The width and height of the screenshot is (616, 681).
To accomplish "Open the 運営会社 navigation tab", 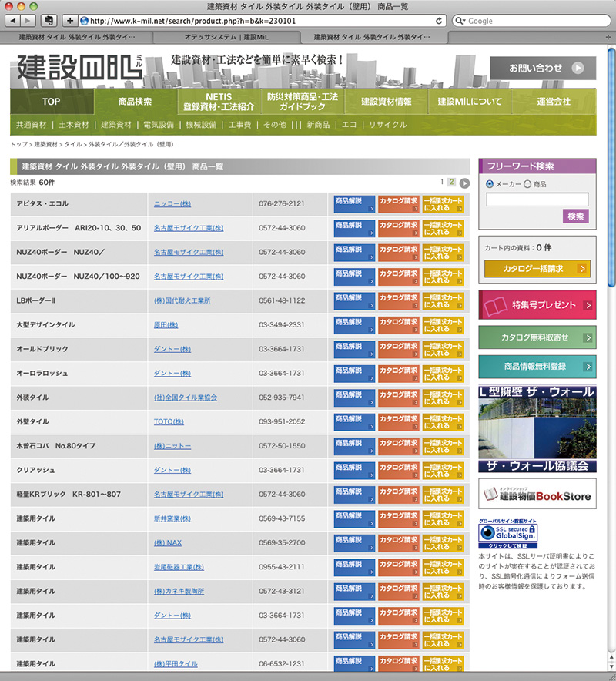I will click(554, 102).
